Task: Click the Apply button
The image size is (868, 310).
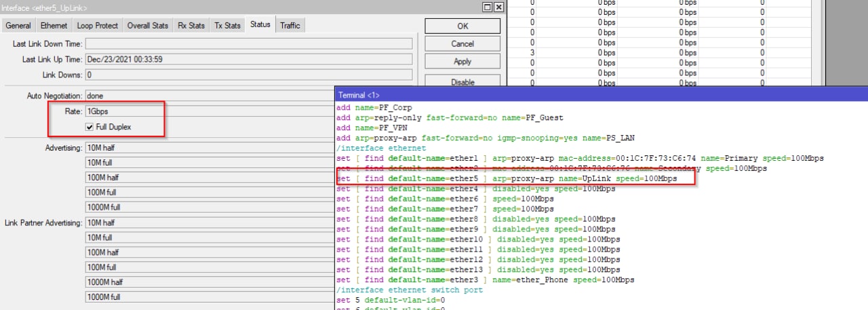Action: (x=462, y=62)
